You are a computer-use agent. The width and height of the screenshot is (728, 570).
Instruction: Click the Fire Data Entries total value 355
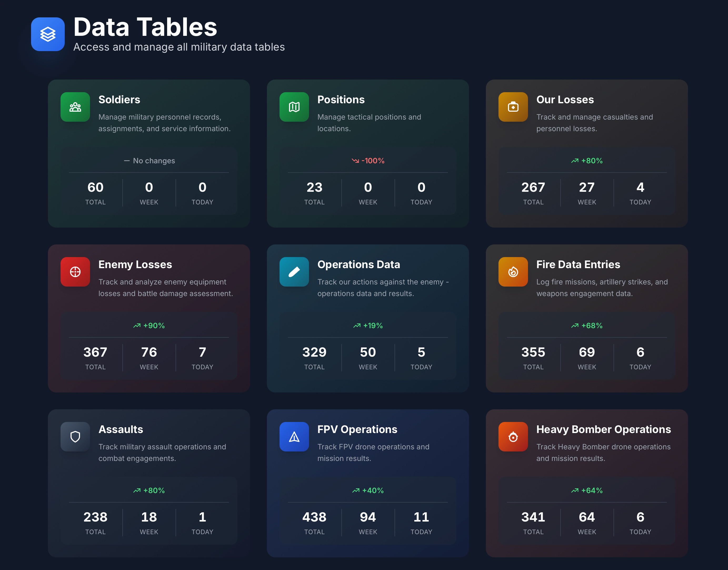coord(533,352)
